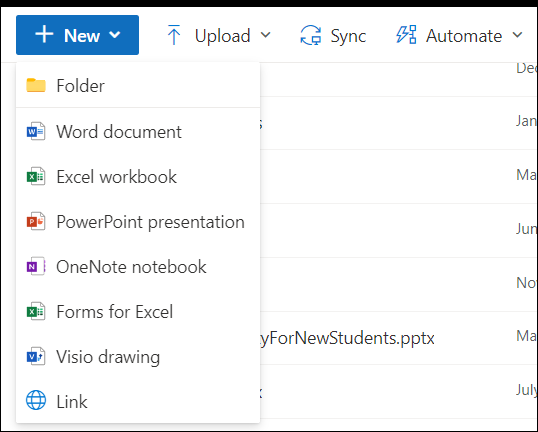The image size is (538, 432).
Task: Click the Excel workbook icon
Action: pos(36,176)
